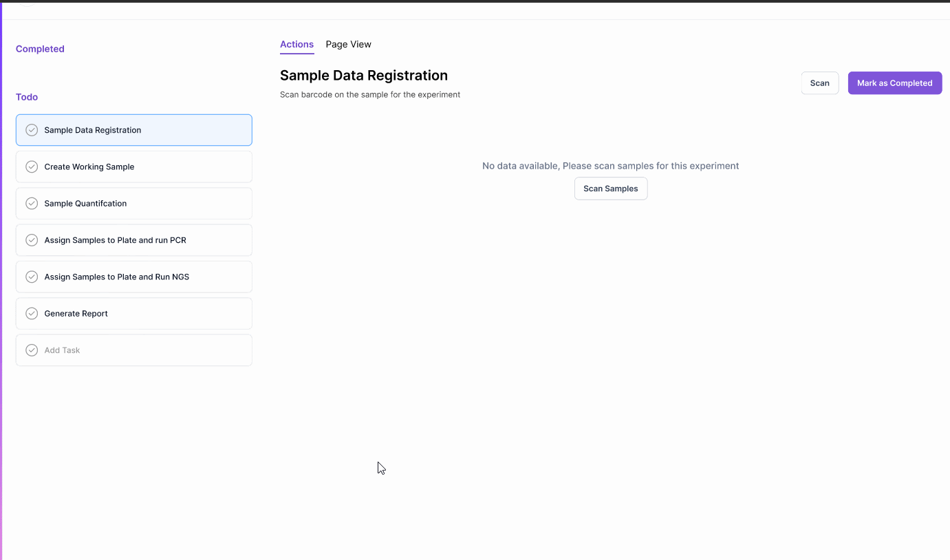Click the Scan button near top right
The height and width of the screenshot is (560, 950).
tap(819, 83)
